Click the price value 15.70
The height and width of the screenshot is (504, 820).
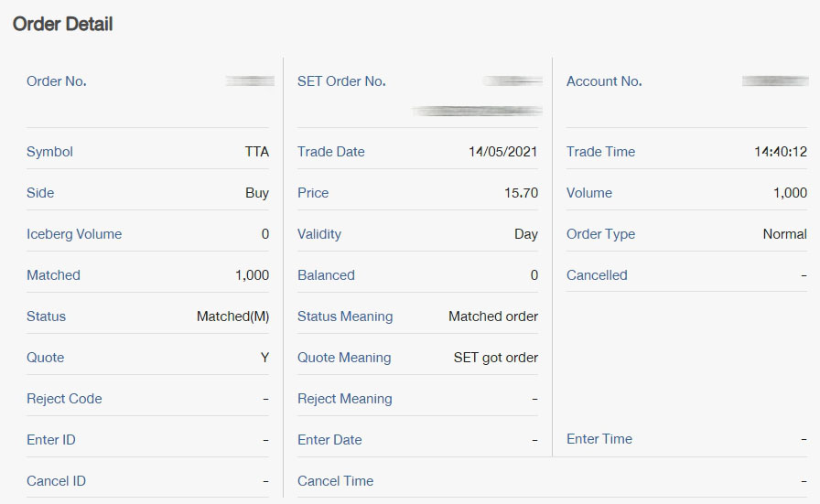(x=521, y=193)
